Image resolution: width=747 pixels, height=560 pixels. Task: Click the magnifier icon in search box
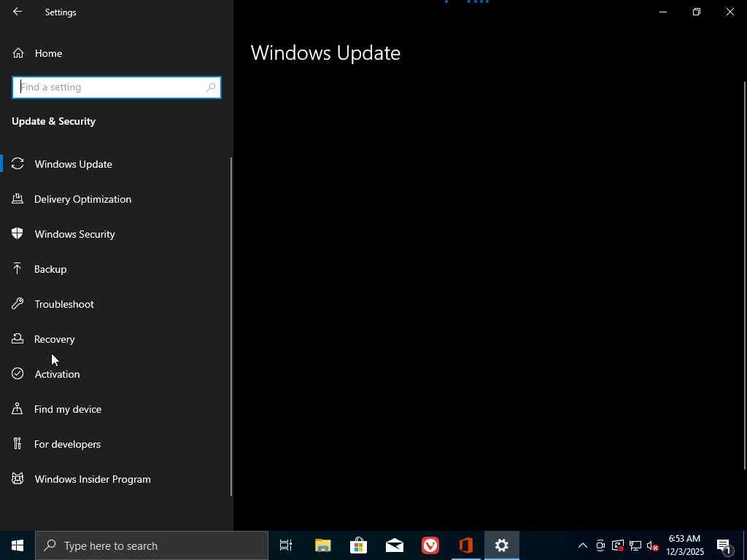[211, 87]
